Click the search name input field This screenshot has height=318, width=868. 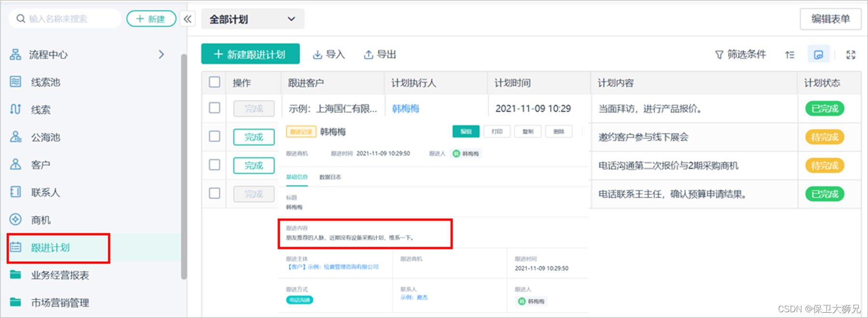coord(65,19)
